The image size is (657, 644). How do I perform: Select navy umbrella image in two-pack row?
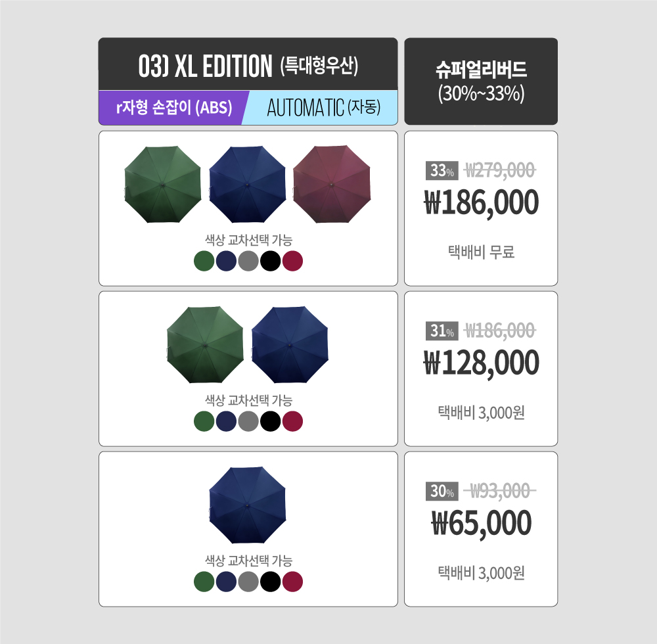click(290, 345)
